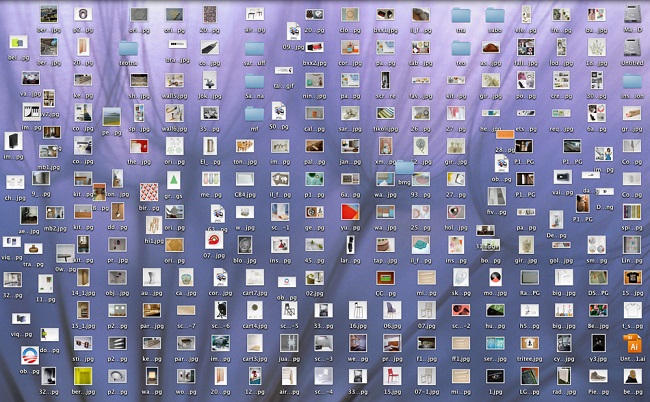Select the 07-1.jpg file
The height and width of the screenshot is (402, 650).
point(426,376)
